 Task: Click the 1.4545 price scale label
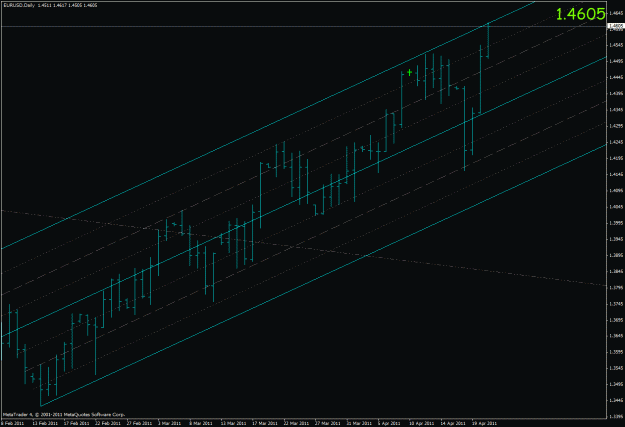click(x=616, y=45)
